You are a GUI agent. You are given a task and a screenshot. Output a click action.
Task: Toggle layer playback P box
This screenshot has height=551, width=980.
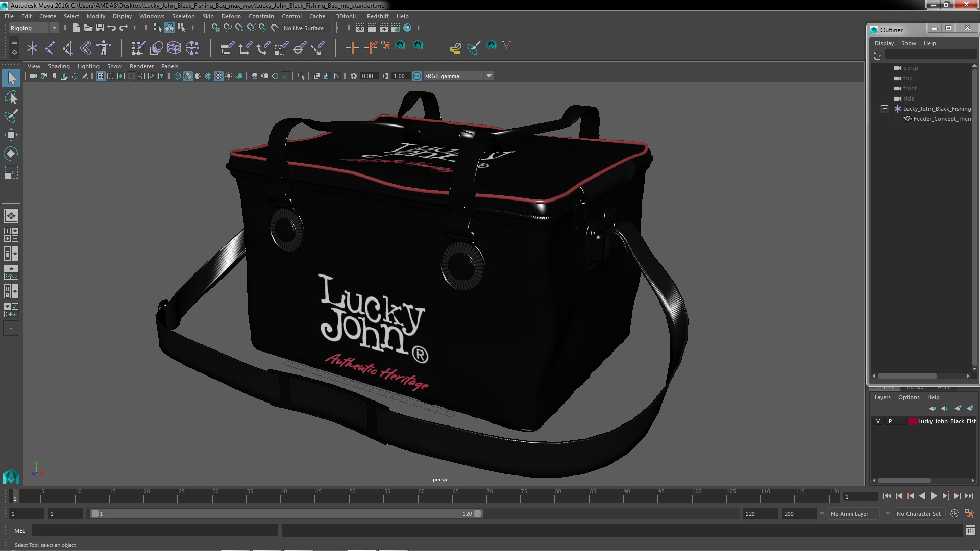coord(890,421)
